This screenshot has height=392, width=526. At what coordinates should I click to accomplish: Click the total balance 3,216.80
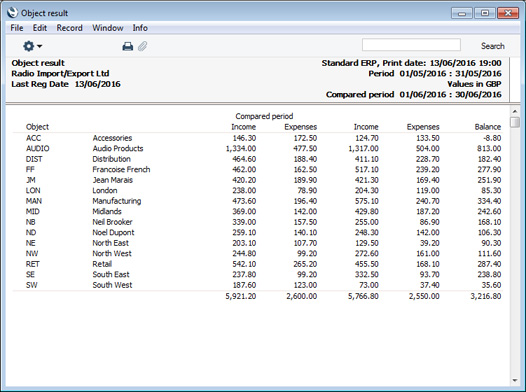tap(486, 296)
